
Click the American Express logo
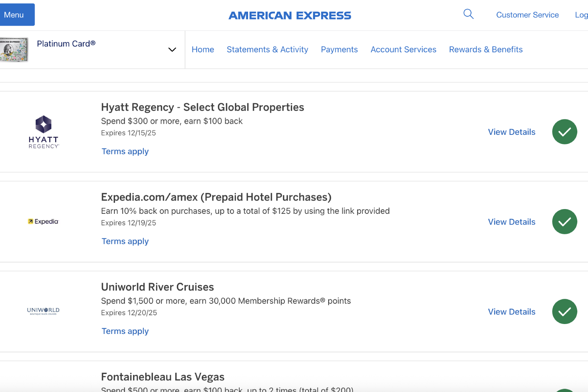tap(290, 15)
